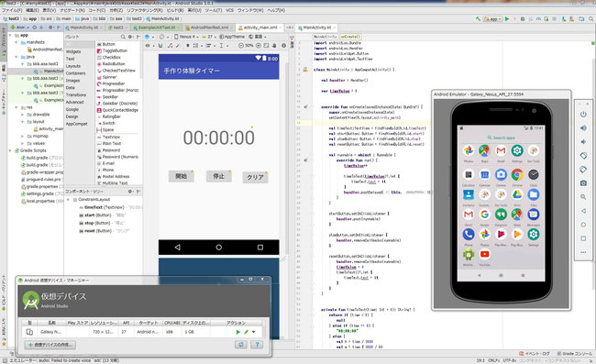Open the API 27 version dropdown
596x364 pixels.
(x=209, y=37)
